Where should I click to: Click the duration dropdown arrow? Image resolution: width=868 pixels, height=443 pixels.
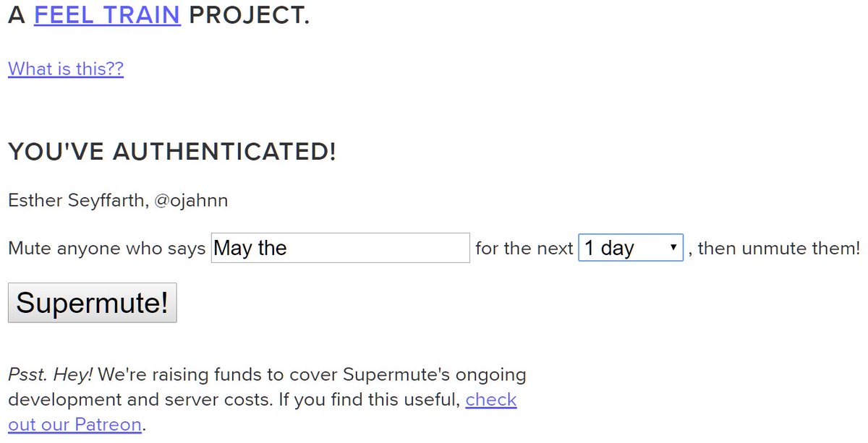[673, 248]
